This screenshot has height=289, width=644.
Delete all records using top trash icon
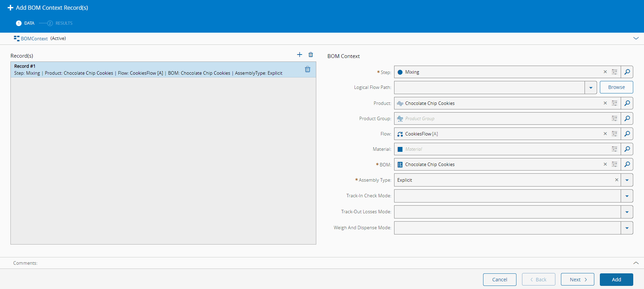click(311, 55)
